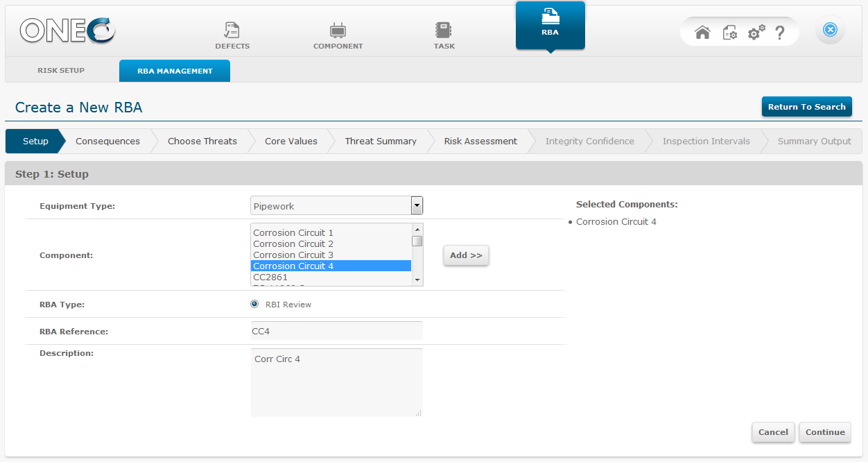Open settings gears icon
The height and width of the screenshot is (462, 868).
click(756, 33)
